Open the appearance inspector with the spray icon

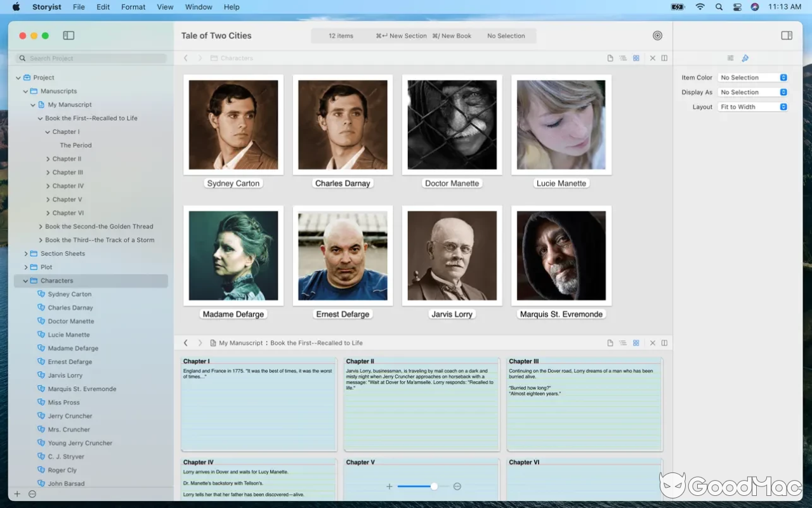point(745,58)
